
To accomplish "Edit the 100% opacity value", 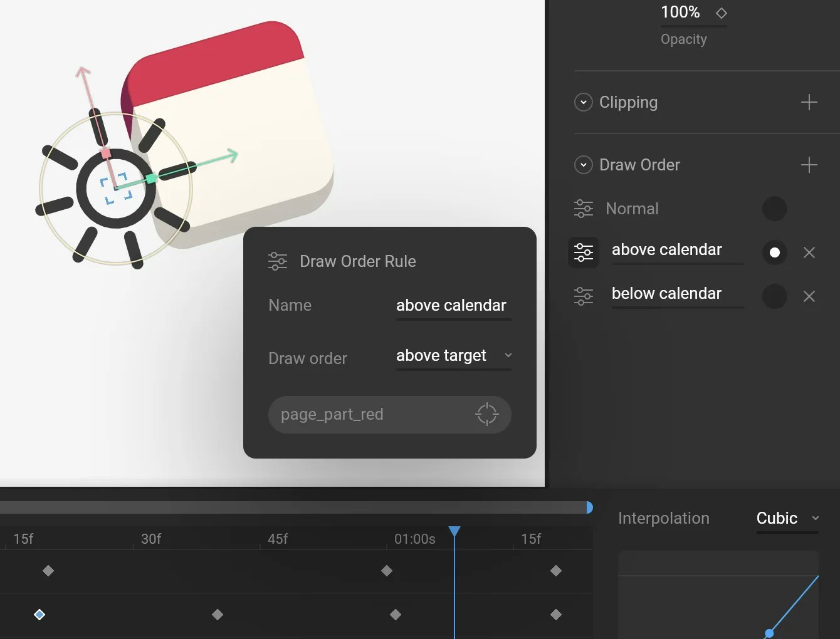I will pyautogui.click(x=680, y=12).
